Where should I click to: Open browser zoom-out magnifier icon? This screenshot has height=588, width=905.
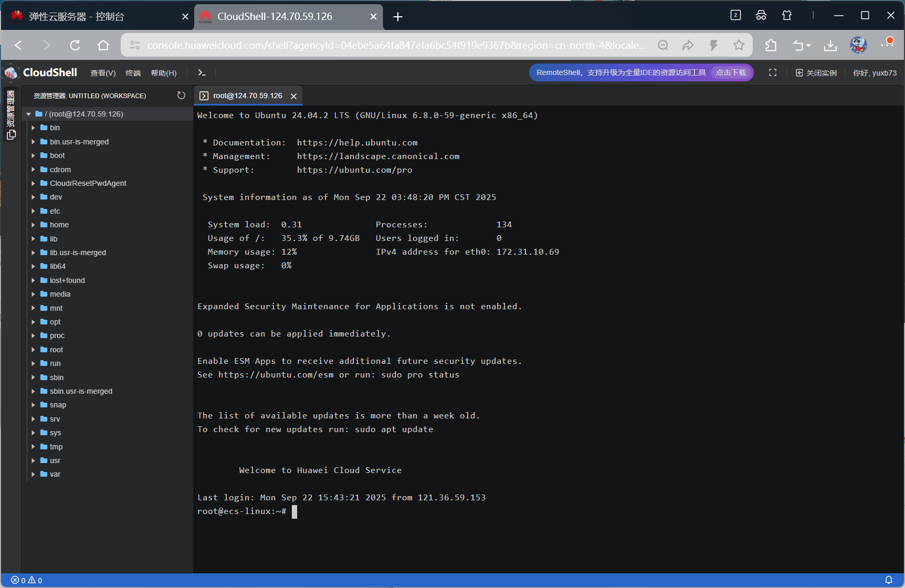click(663, 45)
